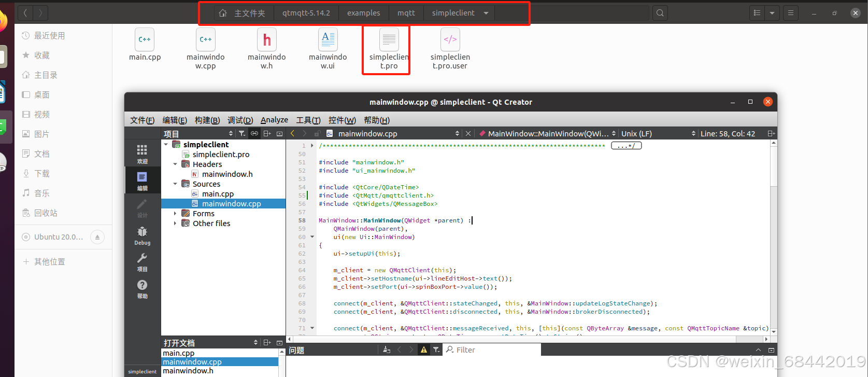Go to examples folder in path bar
Image resolution: width=868 pixels, height=377 pixels.
coord(363,13)
